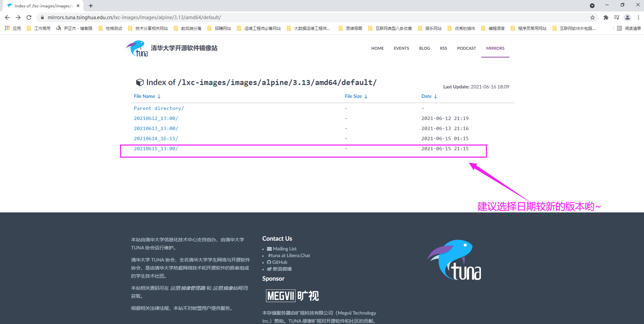The height and width of the screenshot is (324, 644).
Task: Click the browser back arrow
Action: (x=7, y=17)
